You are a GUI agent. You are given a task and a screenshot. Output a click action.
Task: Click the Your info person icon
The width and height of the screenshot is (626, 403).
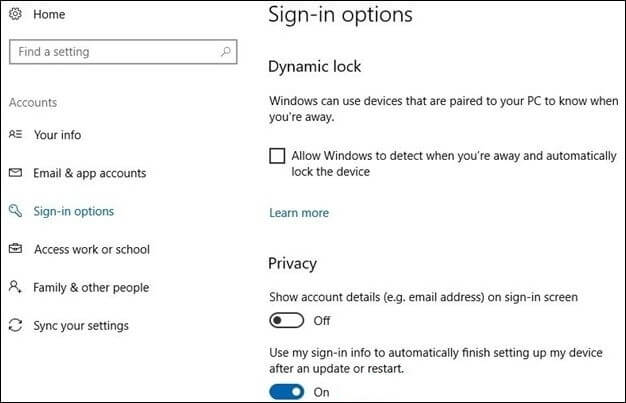[15, 135]
